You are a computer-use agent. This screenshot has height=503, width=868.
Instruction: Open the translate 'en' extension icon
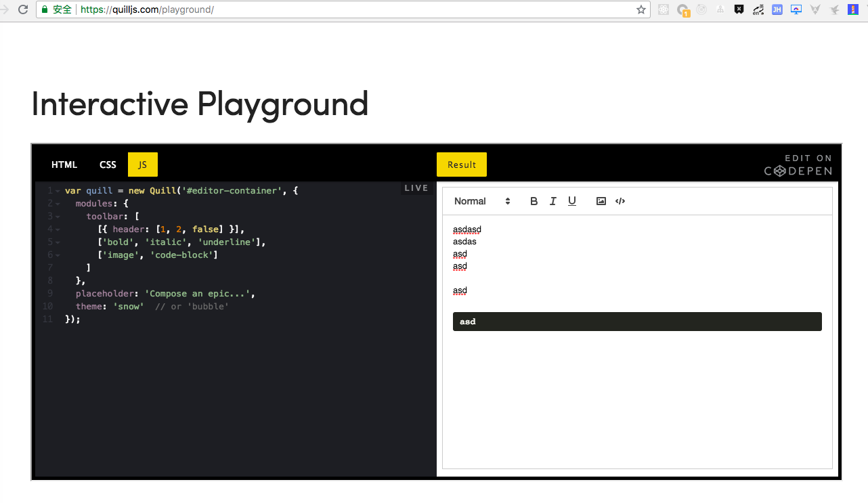pyautogui.click(x=758, y=9)
